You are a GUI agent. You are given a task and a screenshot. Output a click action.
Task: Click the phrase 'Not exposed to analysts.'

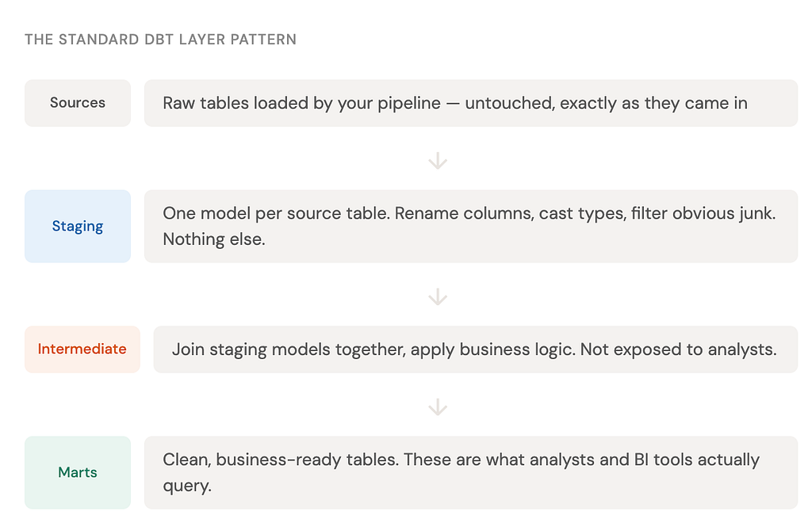tap(679, 349)
